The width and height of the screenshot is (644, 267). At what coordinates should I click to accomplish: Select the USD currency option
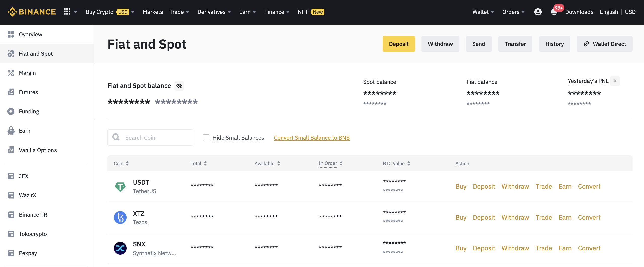(630, 12)
